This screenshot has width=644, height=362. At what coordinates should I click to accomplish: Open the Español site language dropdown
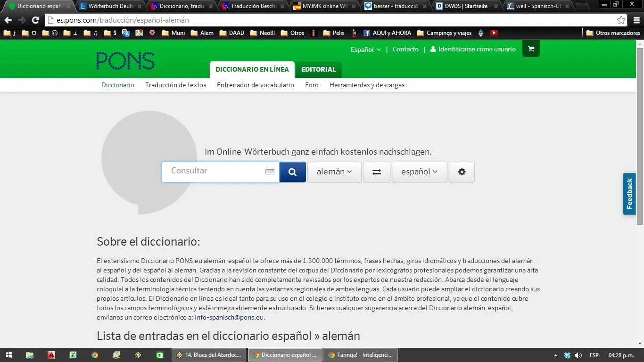tap(365, 49)
